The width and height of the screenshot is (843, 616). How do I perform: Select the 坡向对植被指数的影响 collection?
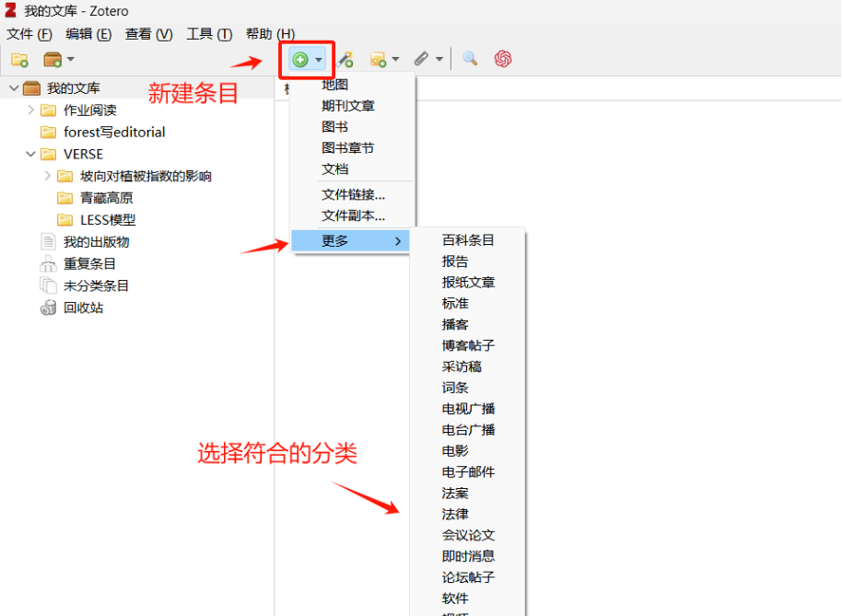(x=146, y=176)
